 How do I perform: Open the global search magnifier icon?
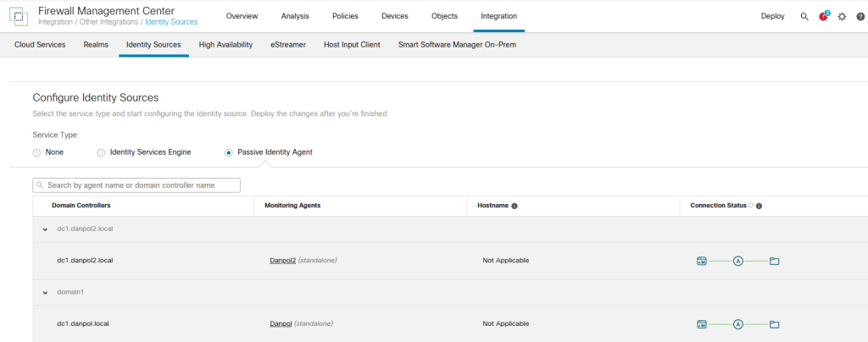804,17
